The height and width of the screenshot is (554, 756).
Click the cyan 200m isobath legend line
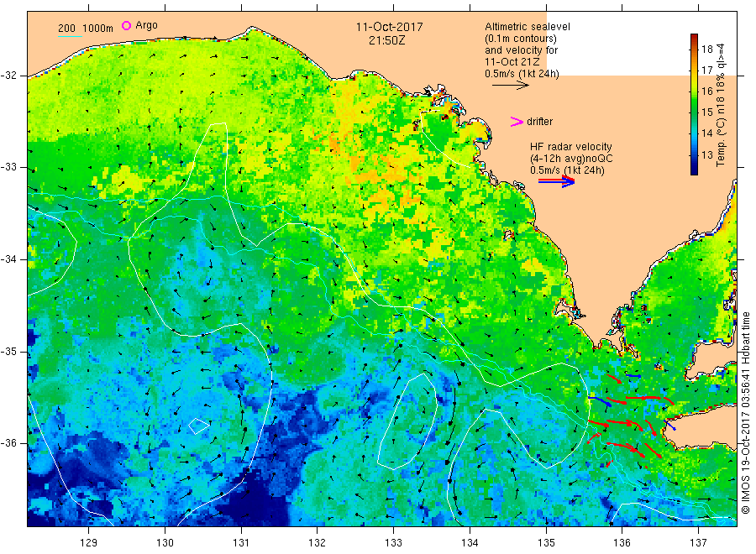coord(70,36)
